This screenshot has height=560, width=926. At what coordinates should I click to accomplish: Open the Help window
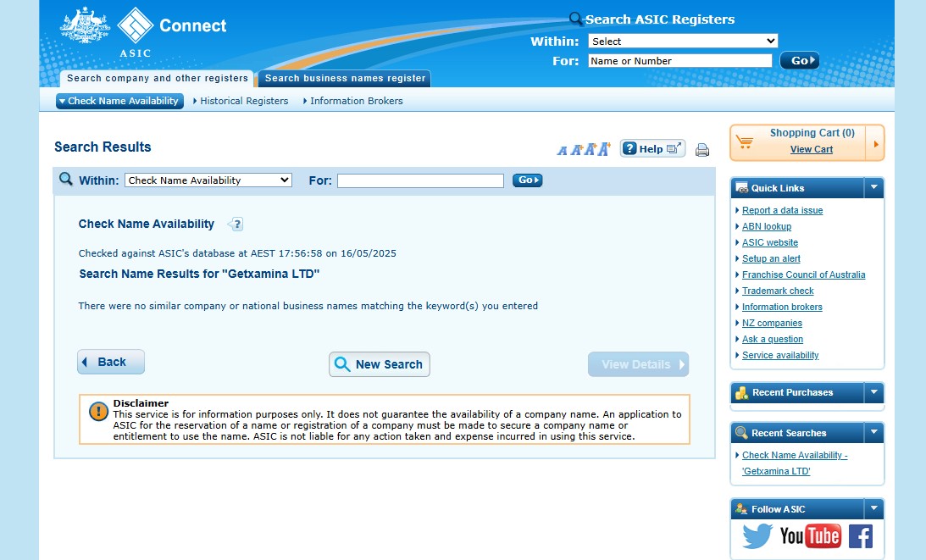[652, 149]
